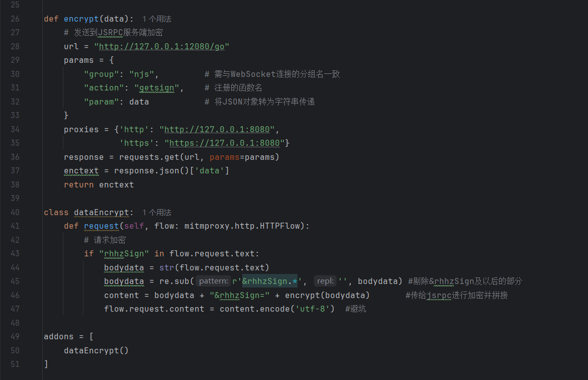Viewport: 588px width, 380px height.
Task: Click the http proxy URL on line 34
Action: coord(217,129)
